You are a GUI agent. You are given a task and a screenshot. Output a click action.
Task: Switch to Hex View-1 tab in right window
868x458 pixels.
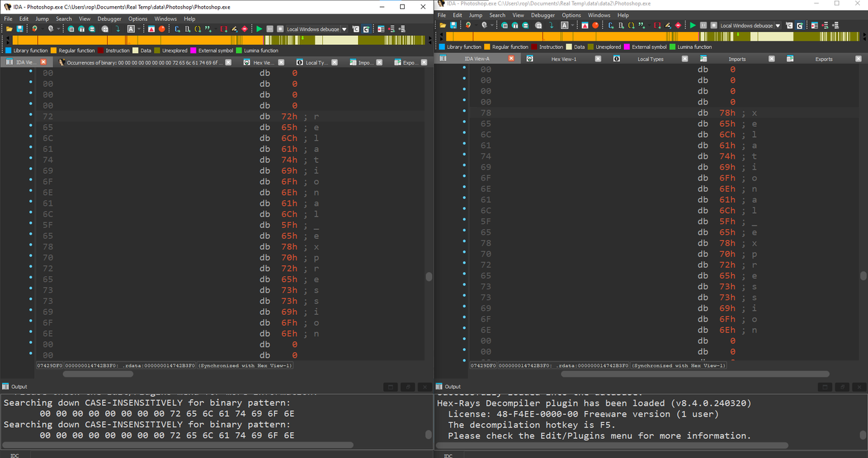click(x=564, y=59)
